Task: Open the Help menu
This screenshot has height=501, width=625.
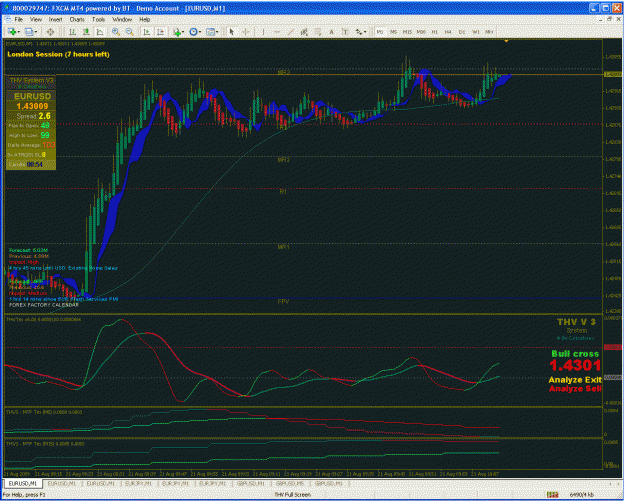Action: pos(144,19)
